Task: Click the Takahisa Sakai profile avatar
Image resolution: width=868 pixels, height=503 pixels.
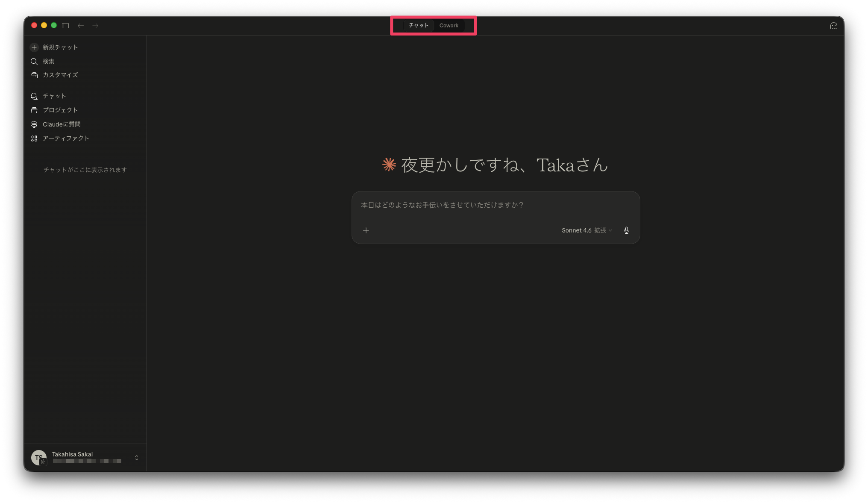Action: pos(39,458)
